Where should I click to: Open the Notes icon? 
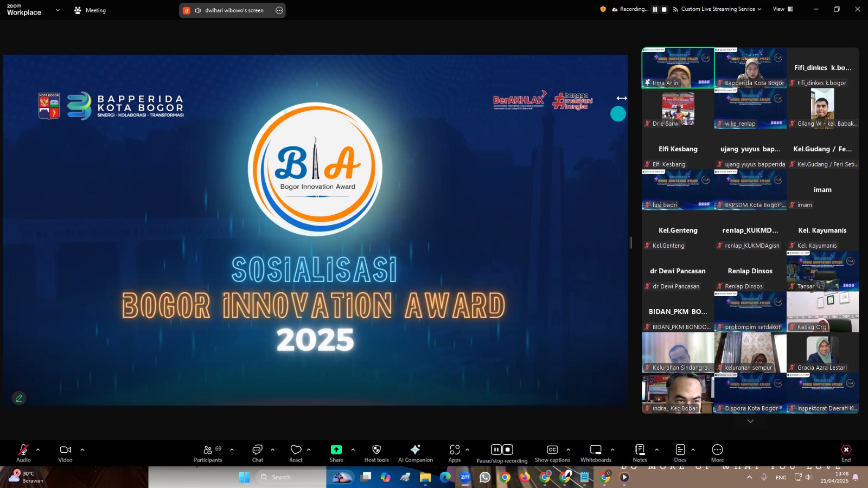[640, 450]
